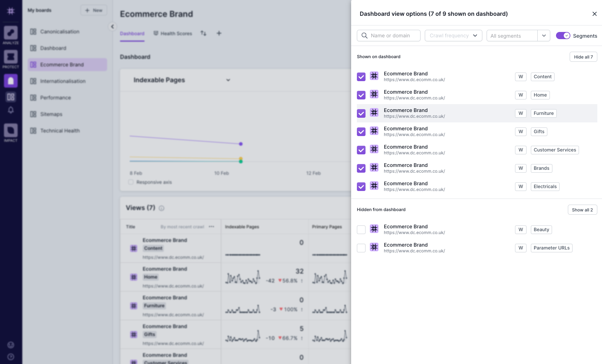
Task: Collapse the boards sidebar using the chevron
Action: (112, 27)
